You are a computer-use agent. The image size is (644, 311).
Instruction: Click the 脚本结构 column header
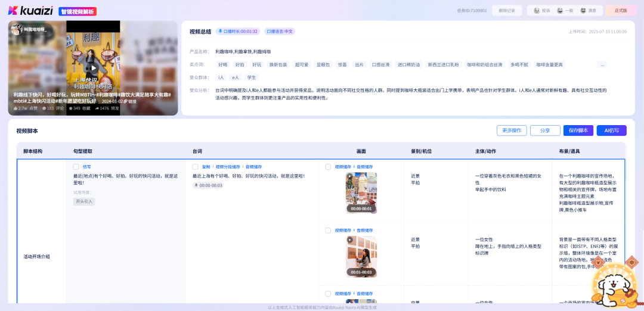[x=32, y=151]
